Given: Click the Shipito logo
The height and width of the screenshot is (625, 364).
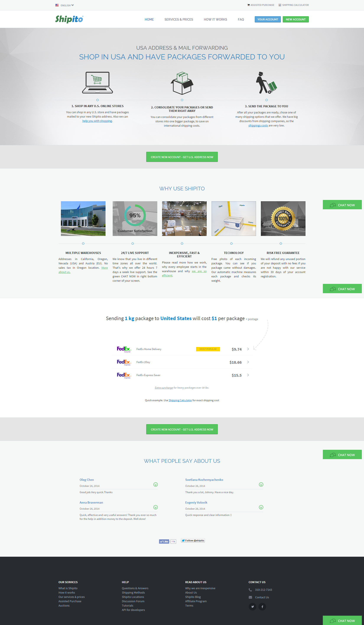Looking at the screenshot, I should pos(69,19).
